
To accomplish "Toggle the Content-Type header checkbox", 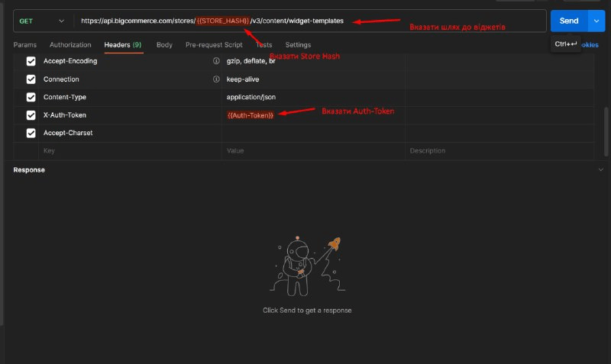I will 31,97.
